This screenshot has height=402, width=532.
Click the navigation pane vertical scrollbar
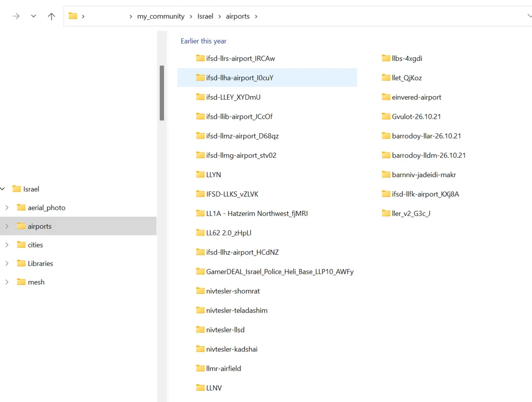tap(162, 93)
